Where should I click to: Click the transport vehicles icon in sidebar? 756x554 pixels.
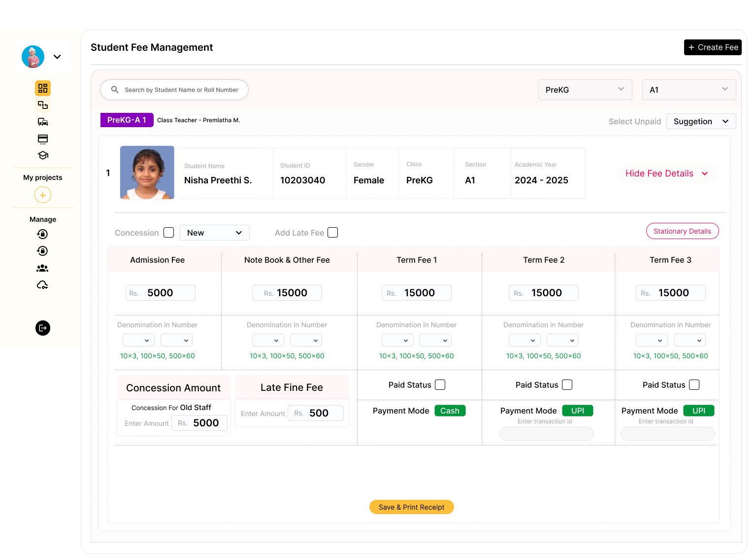tap(43, 122)
